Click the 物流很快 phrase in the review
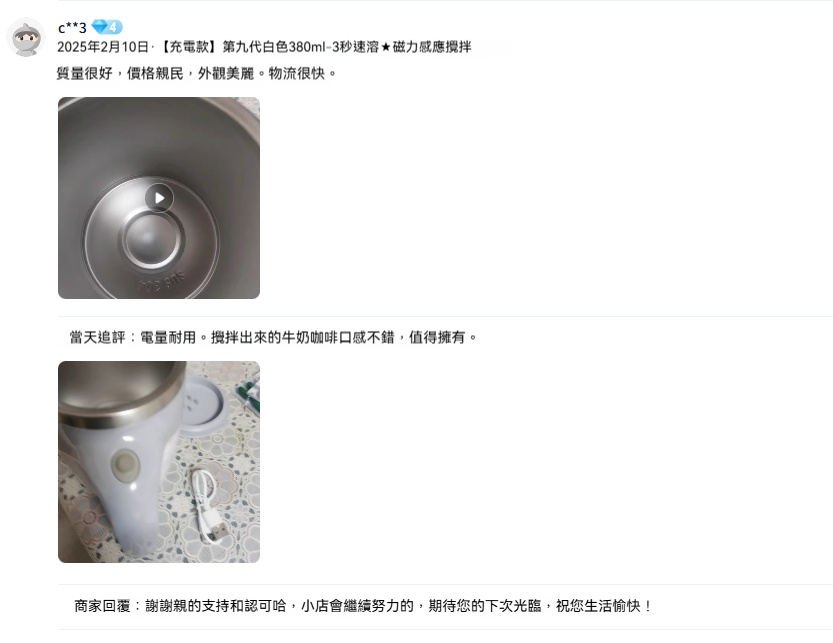The width and height of the screenshot is (833, 643). point(296,73)
